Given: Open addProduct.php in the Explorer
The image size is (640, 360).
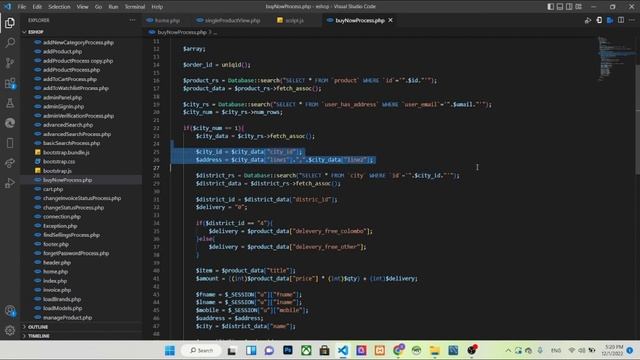Looking at the screenshot, I should tap(62, 51).
